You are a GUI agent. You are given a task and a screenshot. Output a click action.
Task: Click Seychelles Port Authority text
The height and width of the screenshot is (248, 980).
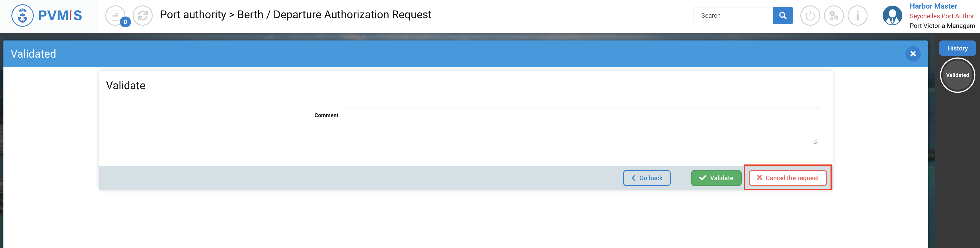tap(942, 16)
